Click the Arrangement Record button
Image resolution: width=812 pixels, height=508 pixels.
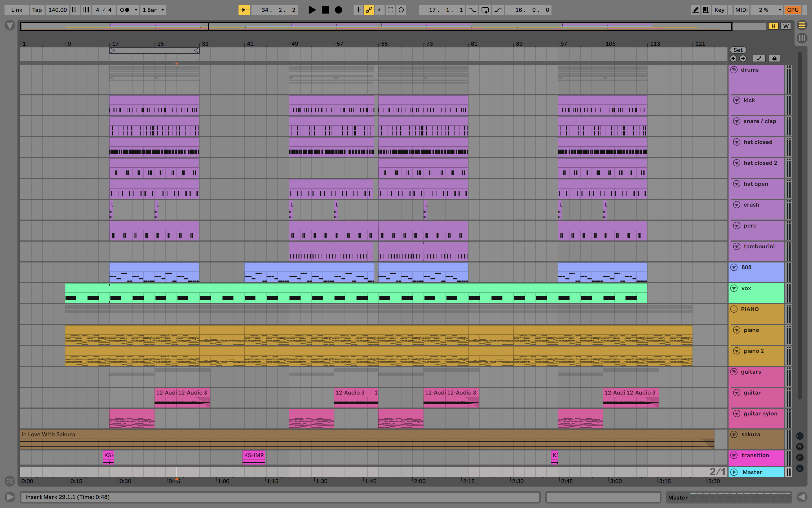point(339,10)
